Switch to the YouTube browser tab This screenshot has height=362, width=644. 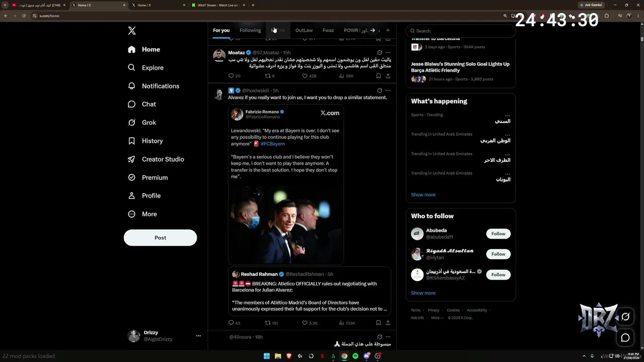pos(39,5)
